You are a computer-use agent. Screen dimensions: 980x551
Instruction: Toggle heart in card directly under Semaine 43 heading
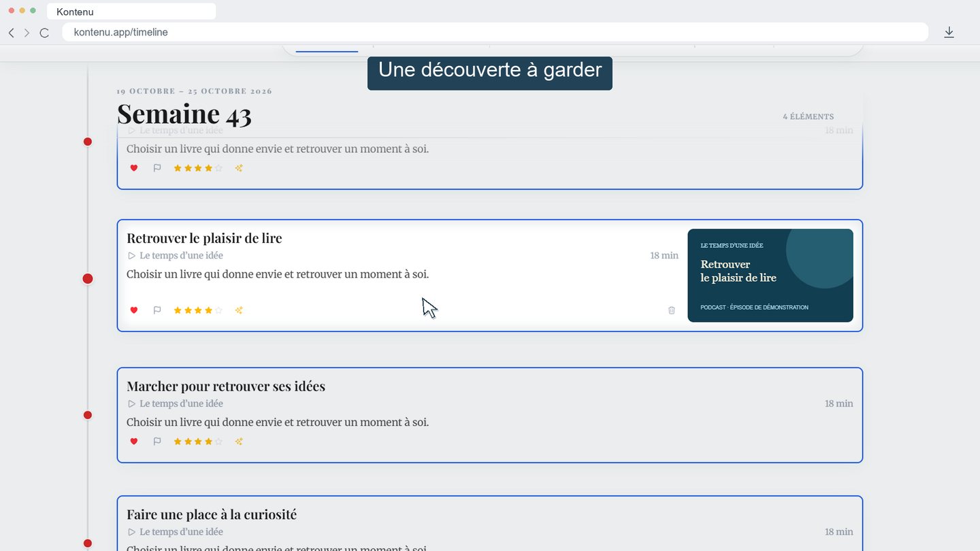pyautogui.click(x=134, y=168)
